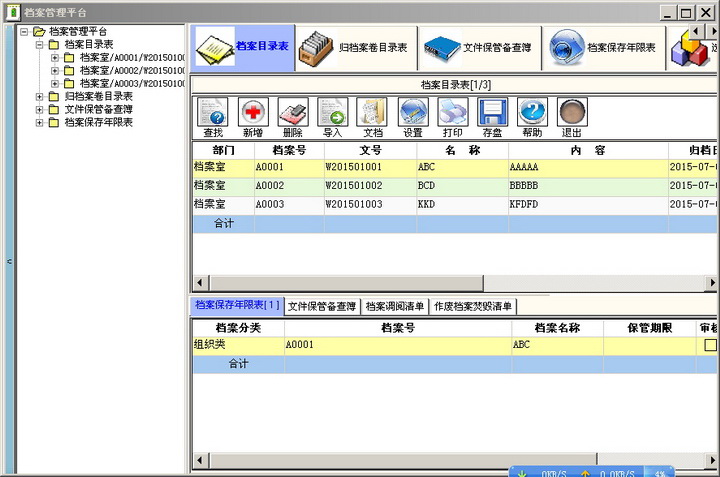The width and height of the screenshot is (720, 477).
Task: Select 档案保存年限表 tree item
Action: (98, 123)
